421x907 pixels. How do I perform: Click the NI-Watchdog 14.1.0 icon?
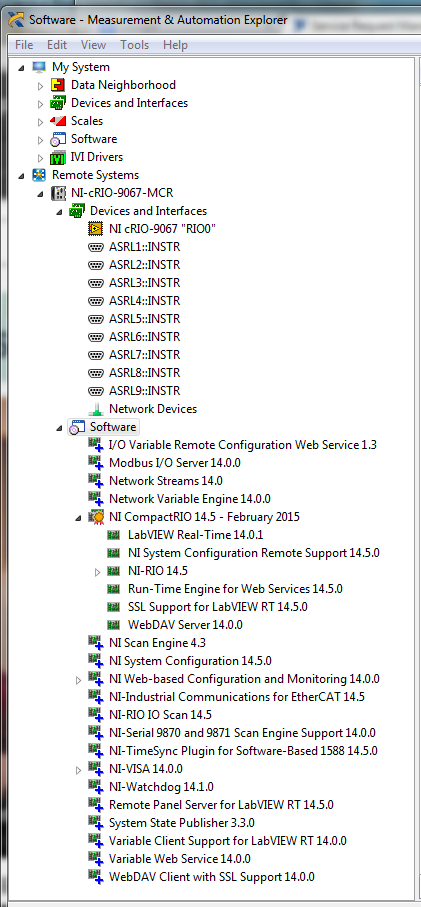tap(95, 786)
